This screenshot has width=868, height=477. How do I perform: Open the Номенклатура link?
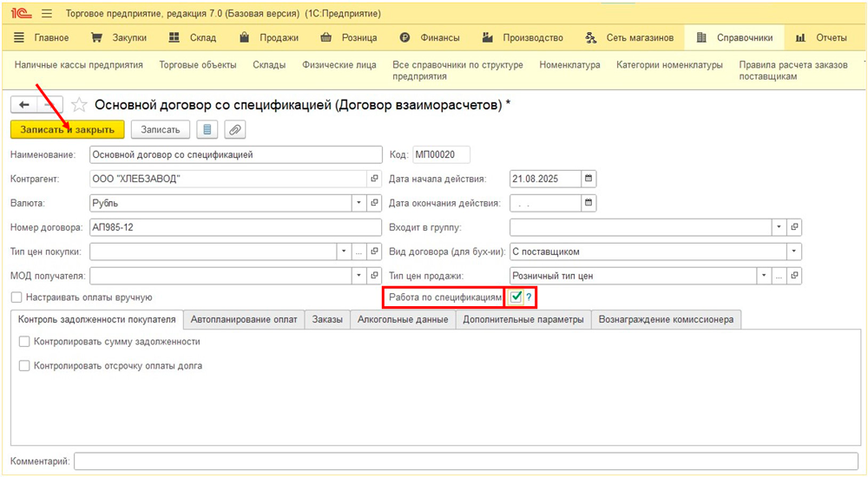pos(569,65)
